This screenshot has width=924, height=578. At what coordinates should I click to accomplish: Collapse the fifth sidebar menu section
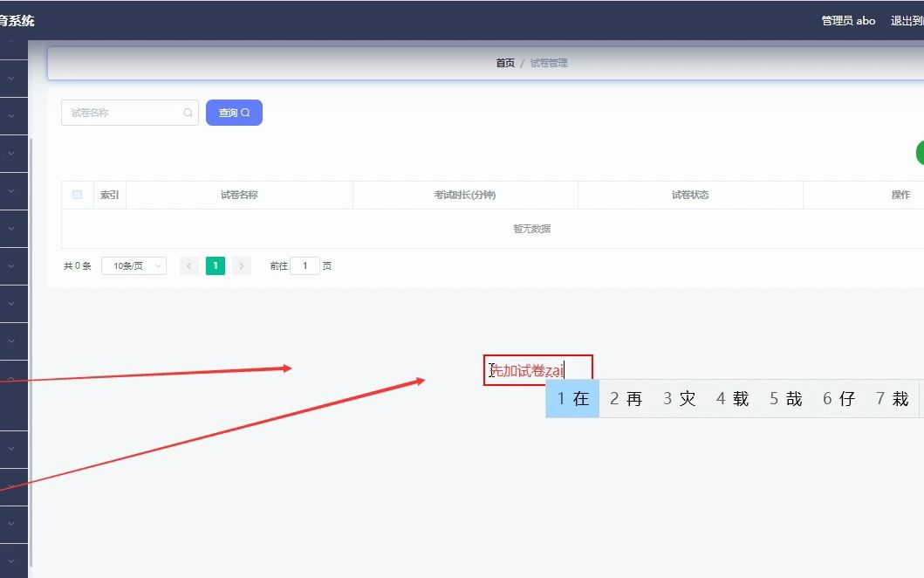point(12,191)
